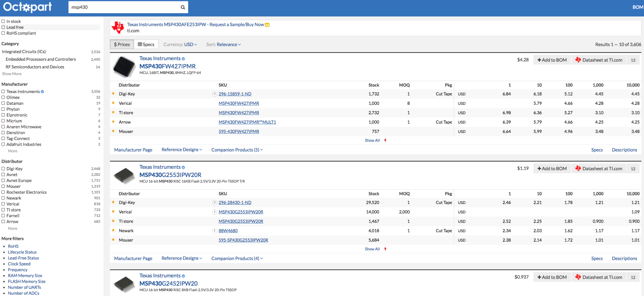Viewport: 644px width, 296px height.
Task: Switch to the Specs tab
Action: click(146, 44)
